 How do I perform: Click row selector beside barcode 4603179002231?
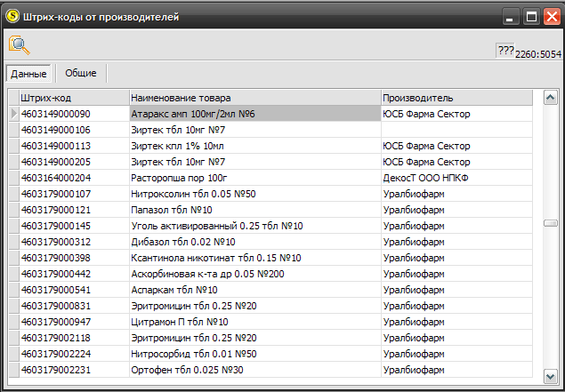point(13,370)
